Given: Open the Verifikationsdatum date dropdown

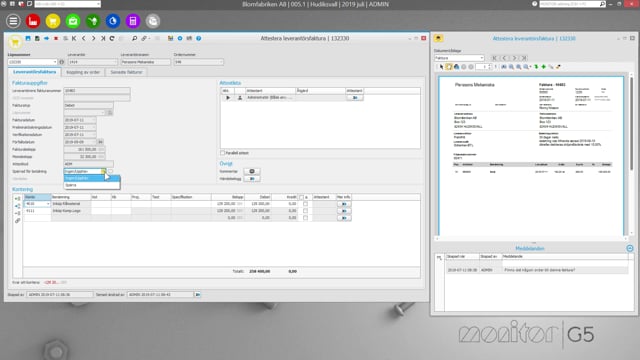Looking at the screenshot, I should pyautogui.click(x=94, y=135).
